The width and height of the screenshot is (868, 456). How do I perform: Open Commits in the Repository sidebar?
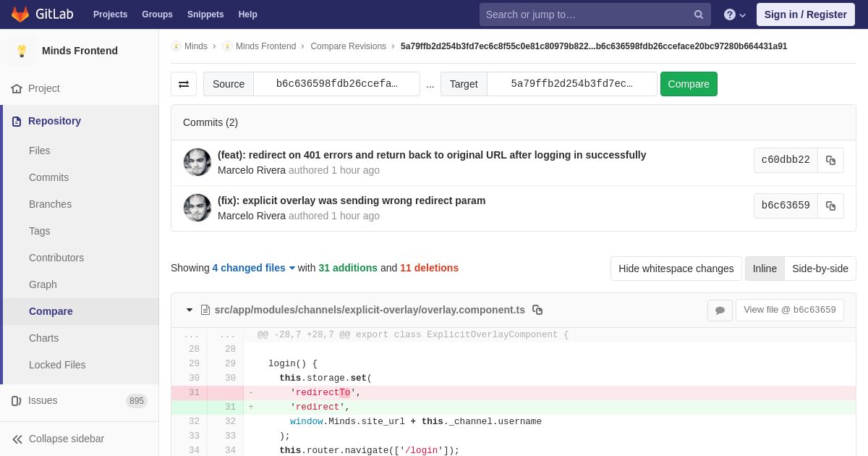48,177
